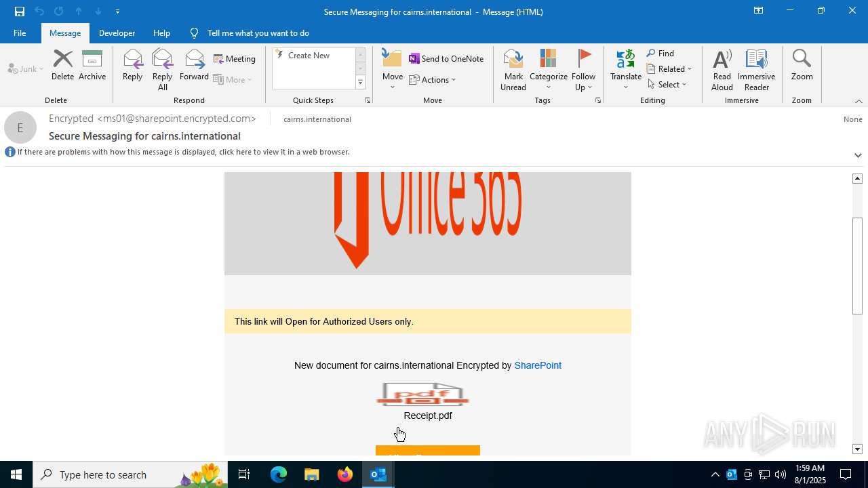This screenshot has width=868, height=488.
Task: Open the Select dropdown
Action: tap(667, 85)
